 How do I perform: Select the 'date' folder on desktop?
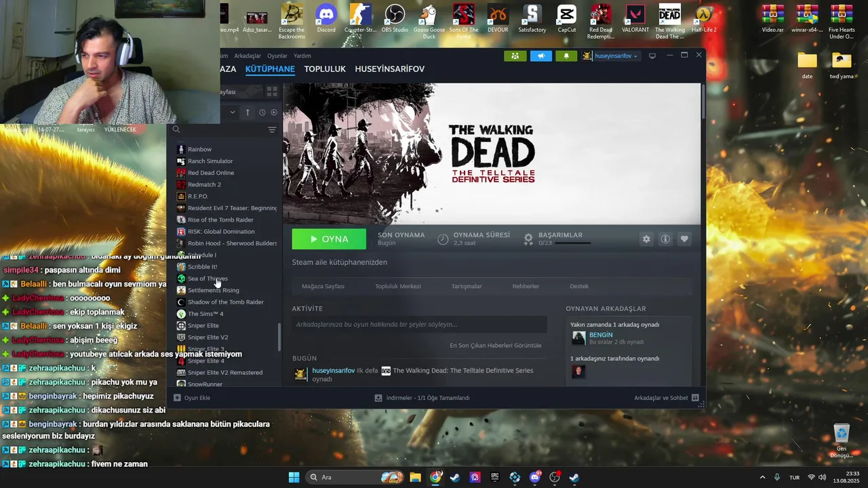pos(807,66)
